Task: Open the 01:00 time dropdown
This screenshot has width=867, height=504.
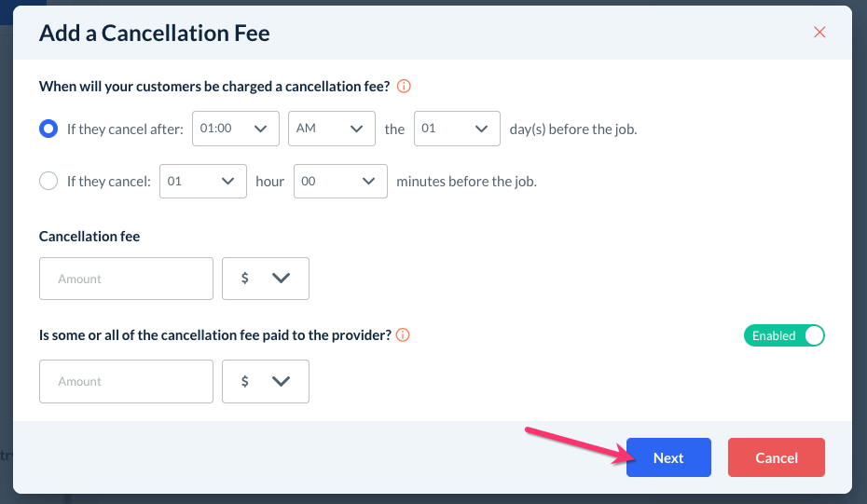Action: [235, 129]
